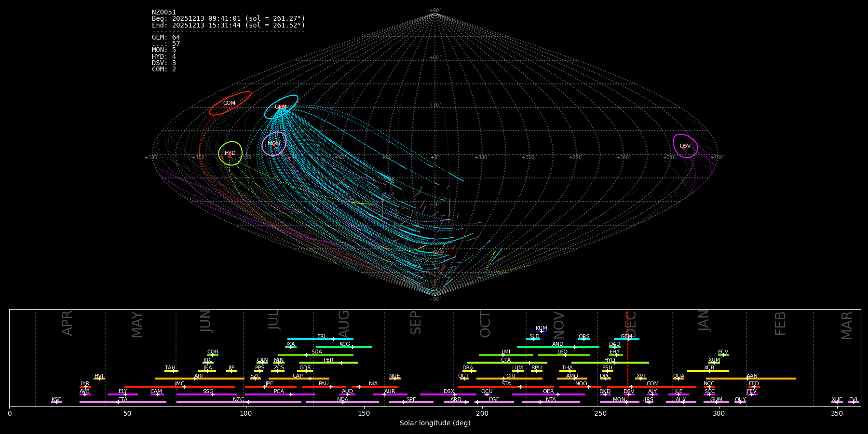Click the HYD shower bar in the timeline
Viewport: 868px width, 434px height.
click(x=610, y=363)
